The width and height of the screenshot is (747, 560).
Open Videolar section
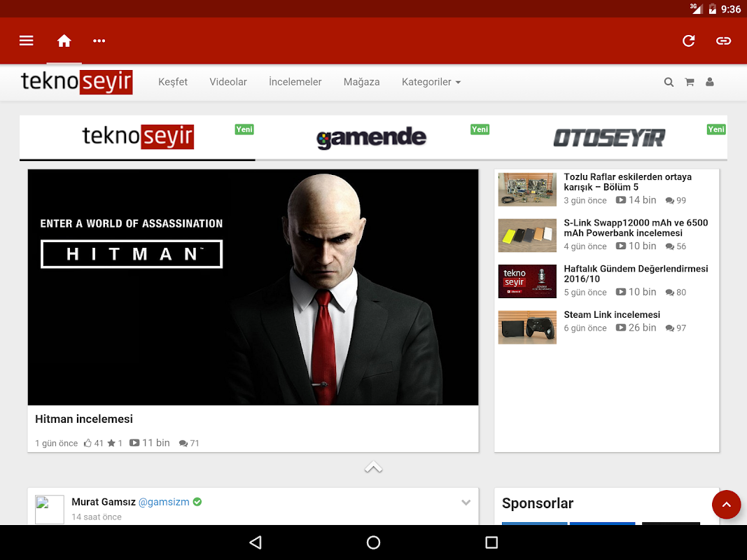click(x=228, y=82)
